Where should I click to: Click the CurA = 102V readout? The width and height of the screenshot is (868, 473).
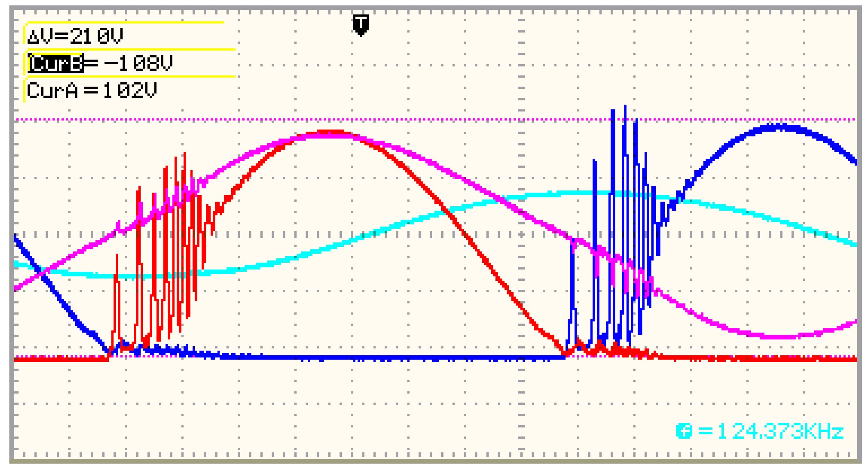[x=92, y=90]
